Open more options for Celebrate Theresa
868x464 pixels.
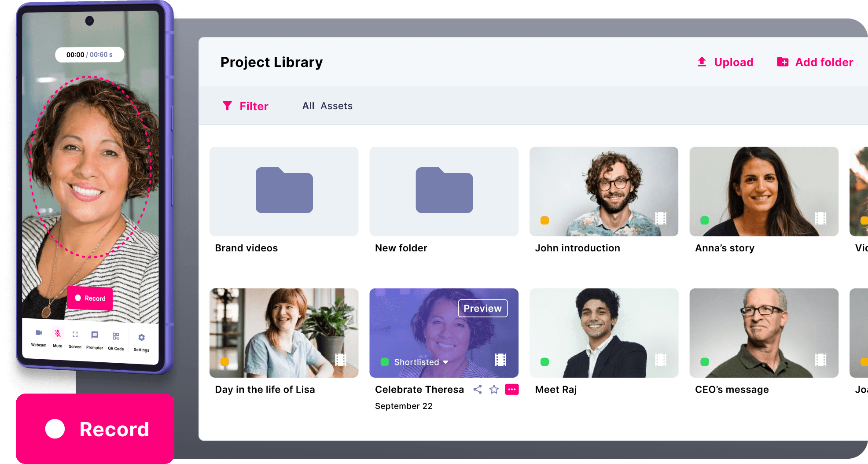point(511,390)
